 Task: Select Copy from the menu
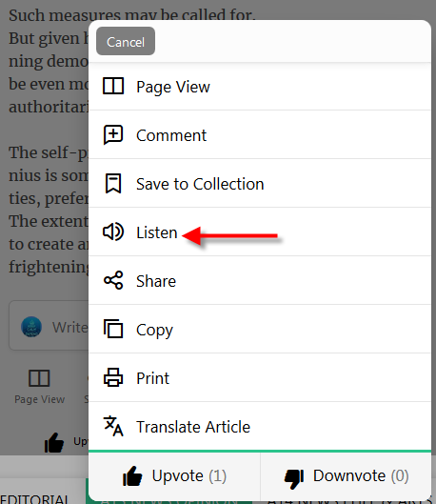tap(260, 329)
